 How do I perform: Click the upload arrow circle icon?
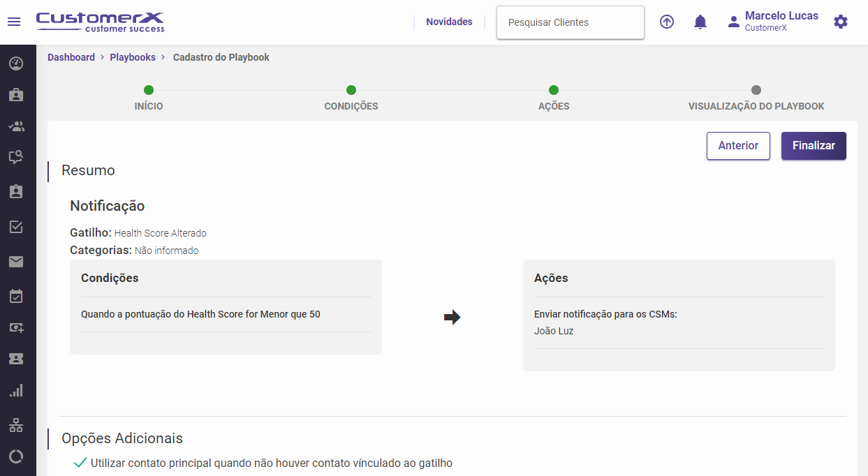(667, 22)
